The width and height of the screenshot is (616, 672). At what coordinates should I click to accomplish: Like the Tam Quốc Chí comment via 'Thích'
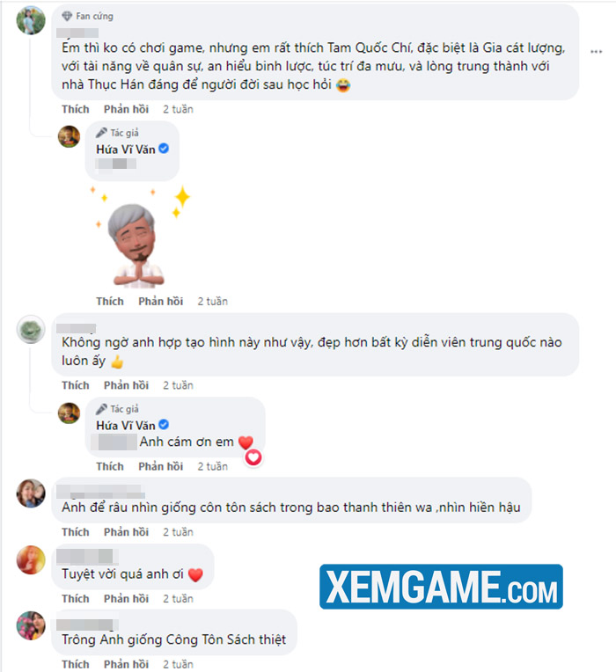[76, 109]
